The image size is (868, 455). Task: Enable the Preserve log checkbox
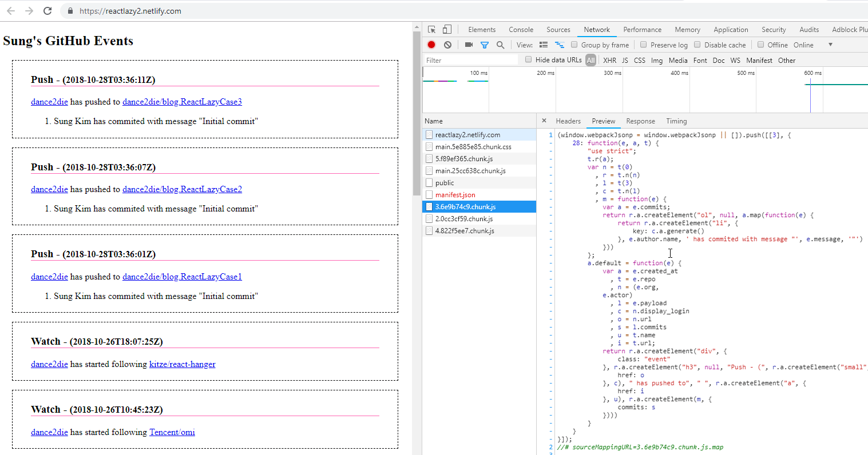click(644, 45)
